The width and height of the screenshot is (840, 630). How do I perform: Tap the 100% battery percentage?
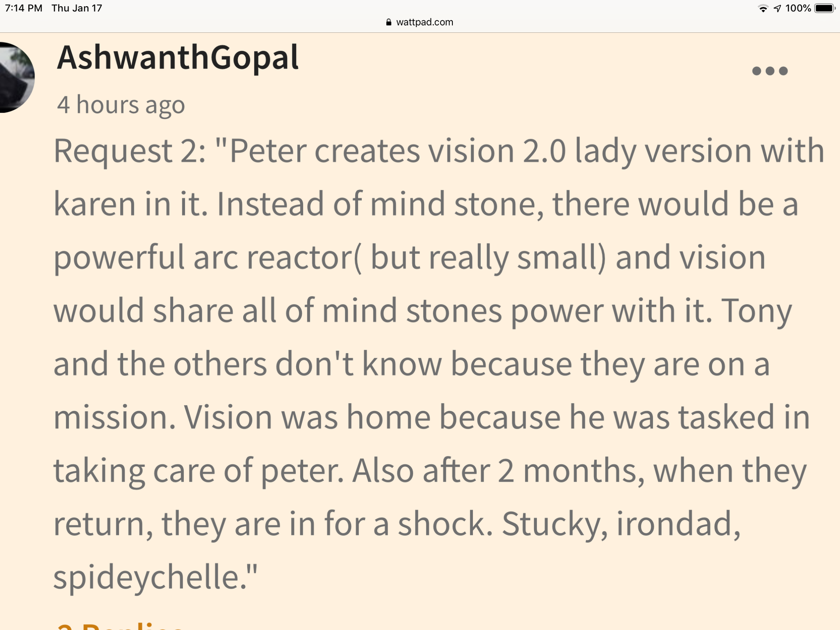[x=798, y=8]
